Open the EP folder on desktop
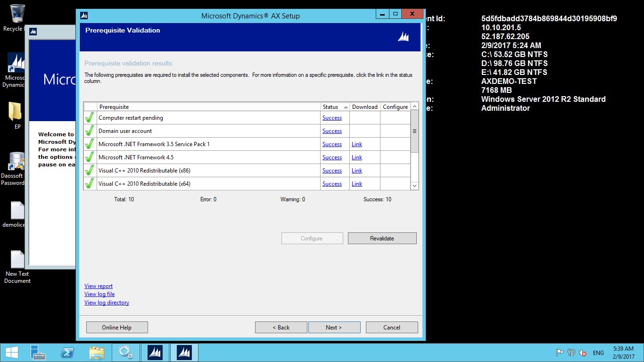 [x=16, y=115]
